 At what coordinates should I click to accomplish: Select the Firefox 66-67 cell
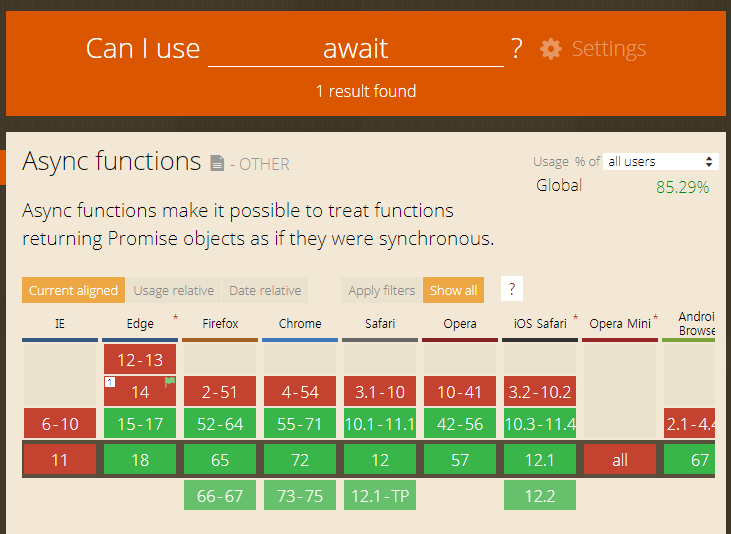point(220,495)
